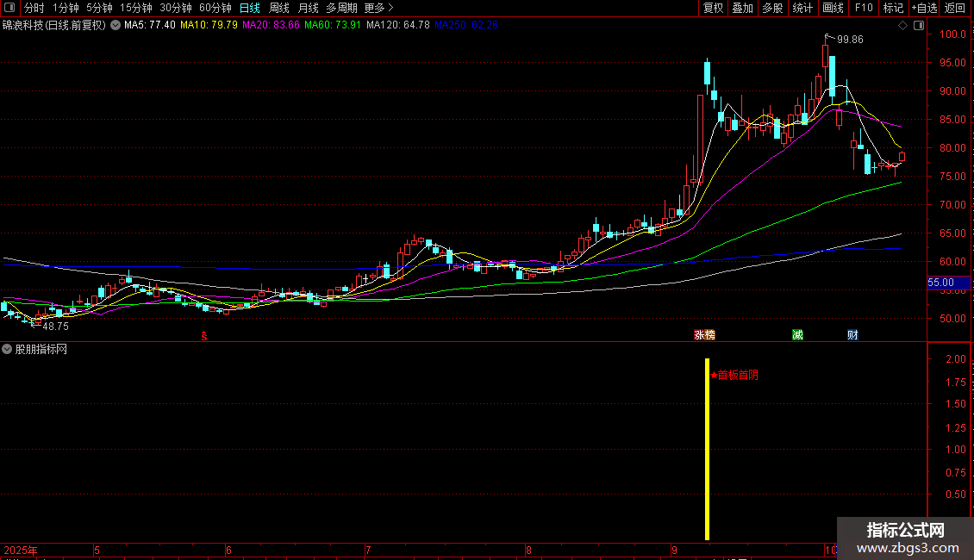Open the 画线 drawing tools
The height and width of the screenshot is (560, 974).
[x=833, y=8]
